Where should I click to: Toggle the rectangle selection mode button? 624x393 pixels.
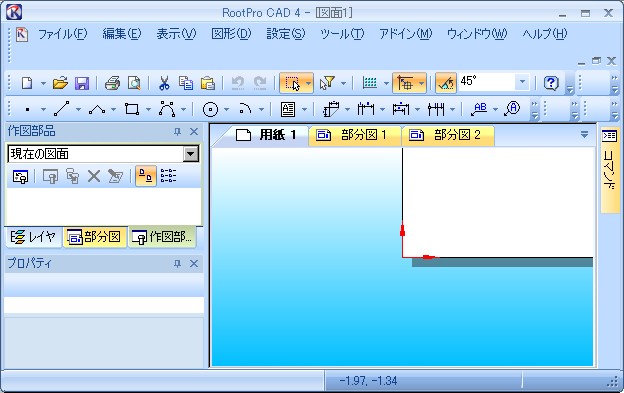[x=292, y=83]
